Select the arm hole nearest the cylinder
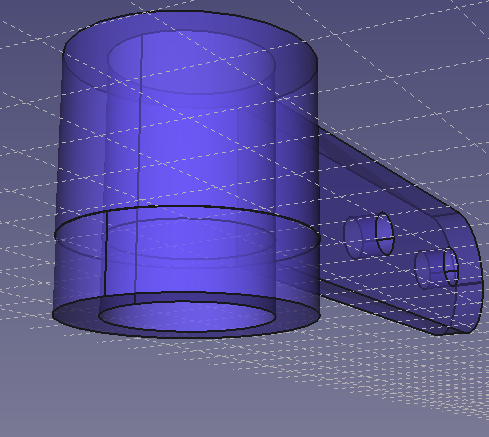The image size is (489, 437). pos(385,233)
